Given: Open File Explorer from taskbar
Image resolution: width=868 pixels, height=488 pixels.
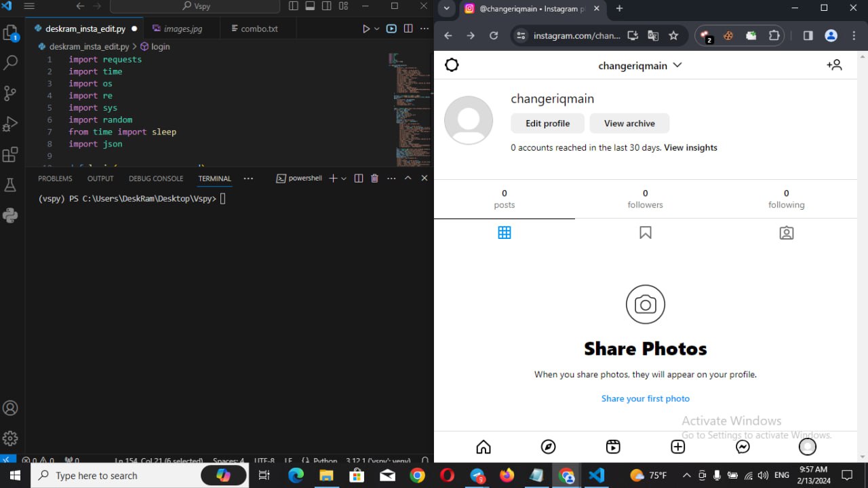Looking at the screenshot, I should tap(327, 476).
